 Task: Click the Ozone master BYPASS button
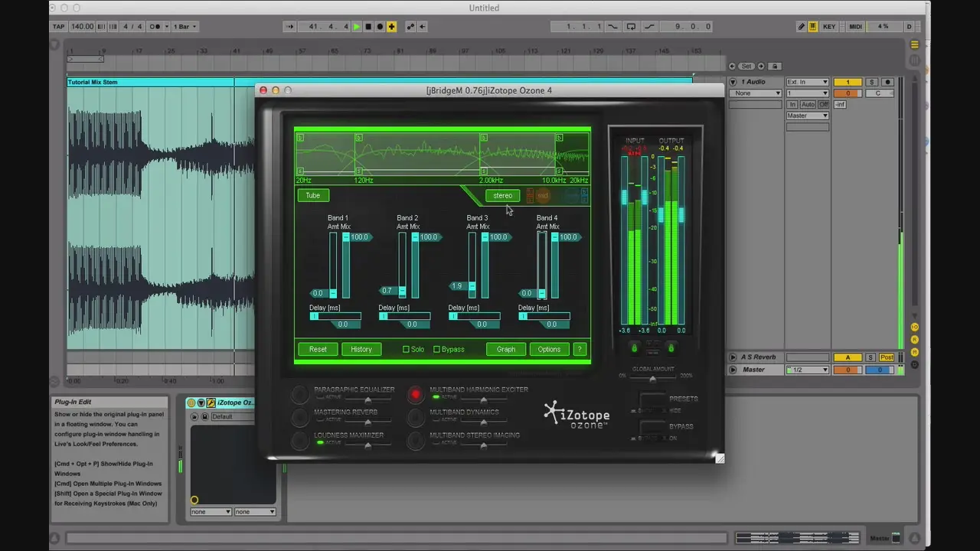click(x=653, y=427)
